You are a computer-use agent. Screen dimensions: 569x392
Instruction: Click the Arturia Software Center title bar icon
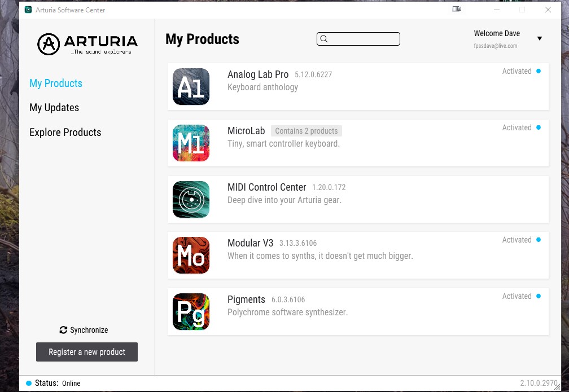coord(28,10)
